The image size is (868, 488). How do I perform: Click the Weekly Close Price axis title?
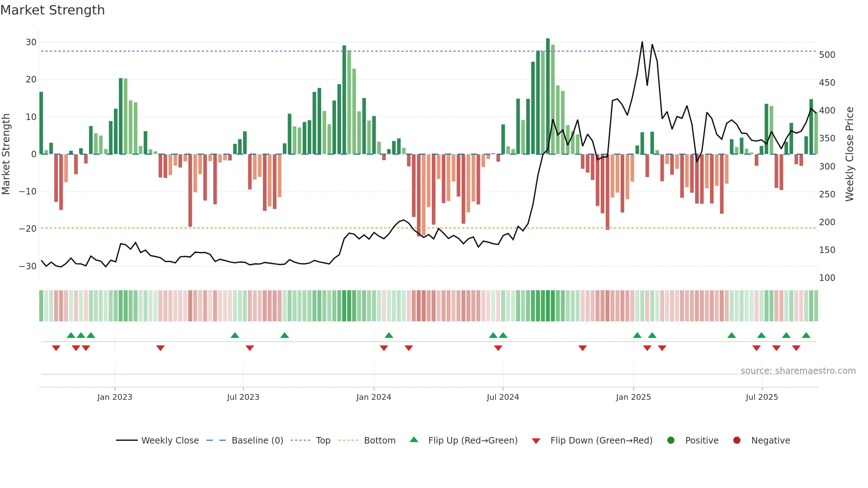click(x=850, y=154)
